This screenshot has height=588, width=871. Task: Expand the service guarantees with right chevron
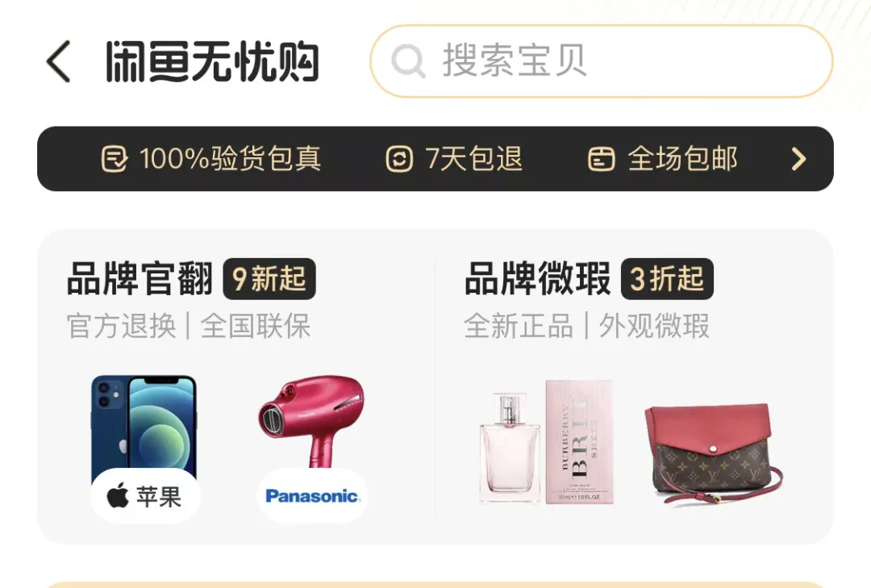point(798,159)
